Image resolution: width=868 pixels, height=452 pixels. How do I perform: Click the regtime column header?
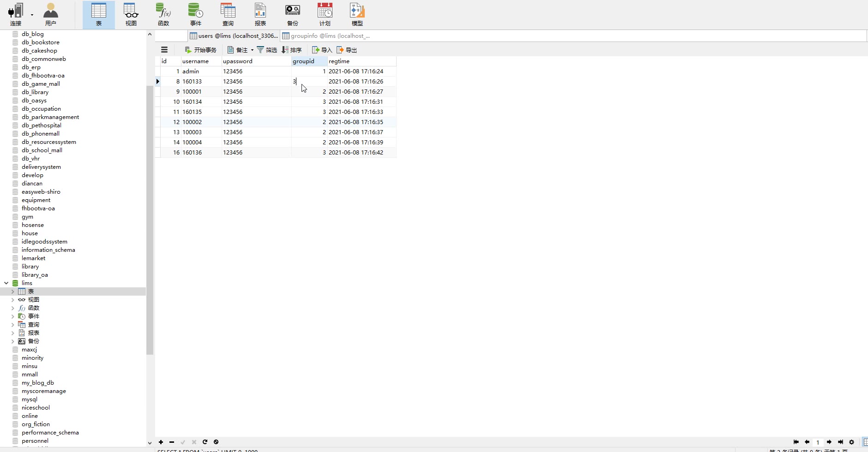362,61
